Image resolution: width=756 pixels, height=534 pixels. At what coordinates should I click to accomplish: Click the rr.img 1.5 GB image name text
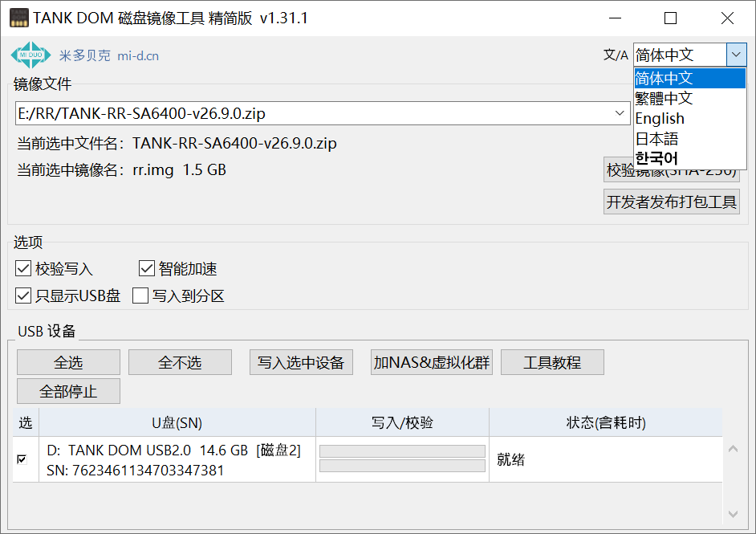click(179, 169)
